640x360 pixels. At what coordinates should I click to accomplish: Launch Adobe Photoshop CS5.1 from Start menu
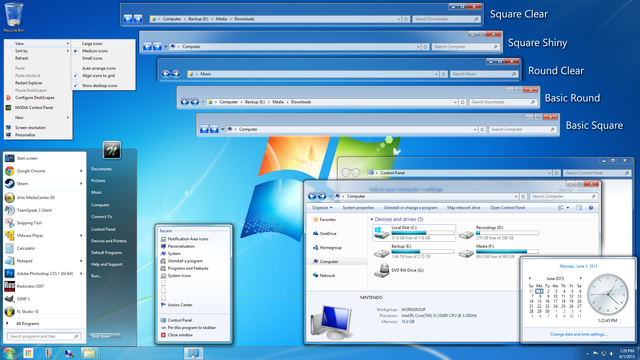click(x=44, y=273)
